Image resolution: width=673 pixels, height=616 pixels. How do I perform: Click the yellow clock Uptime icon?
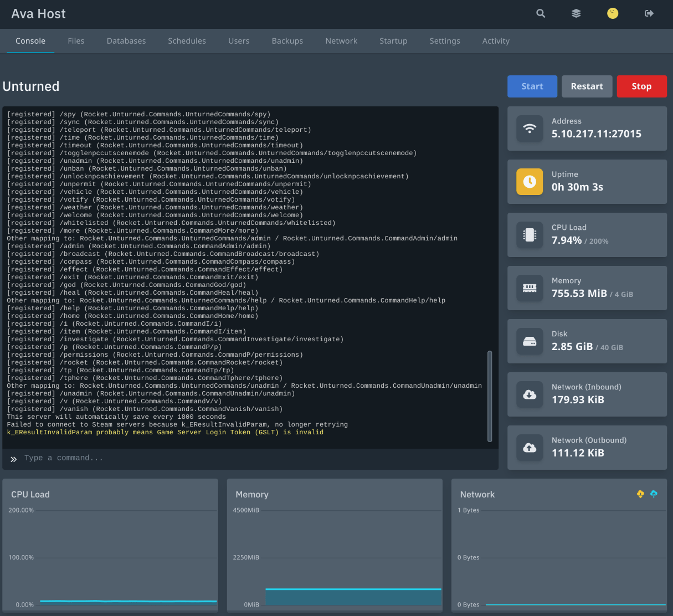pyautogui.click(x=530, y=182)
